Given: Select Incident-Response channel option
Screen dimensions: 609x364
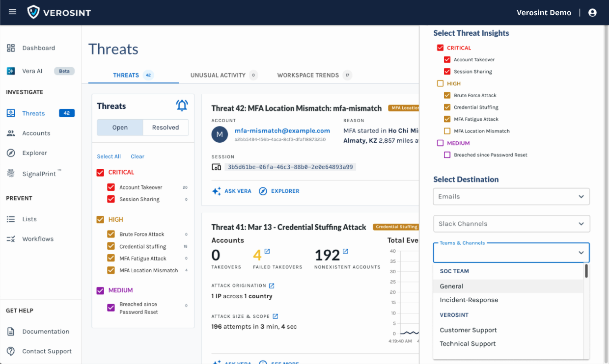Looking at the screenshot, I should pos(508,300).
